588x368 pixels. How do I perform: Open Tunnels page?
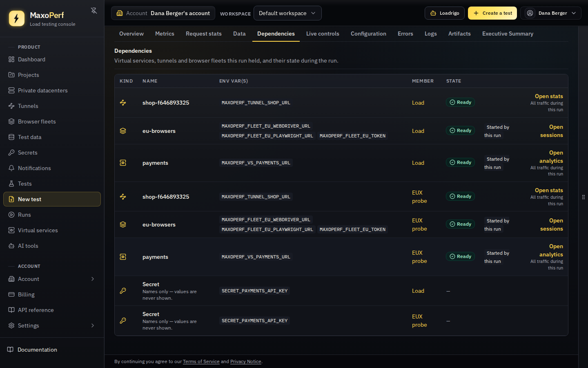point(52,106)
